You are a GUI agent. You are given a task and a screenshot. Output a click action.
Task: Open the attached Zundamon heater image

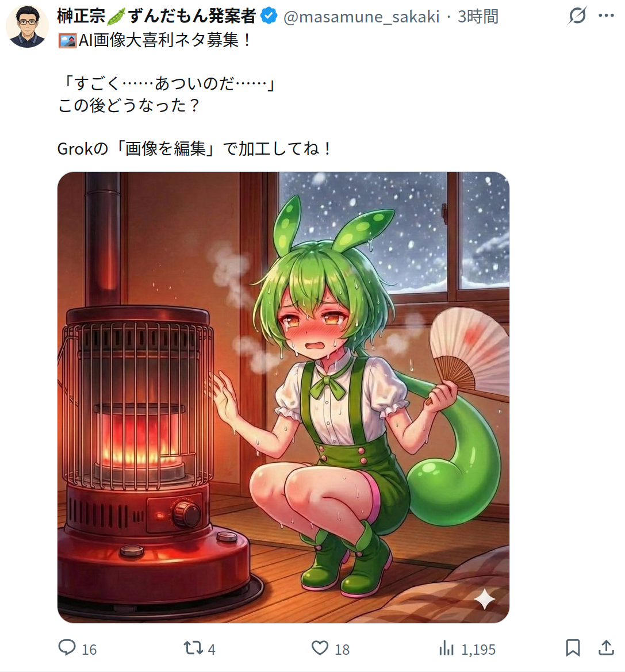(283, 397)
